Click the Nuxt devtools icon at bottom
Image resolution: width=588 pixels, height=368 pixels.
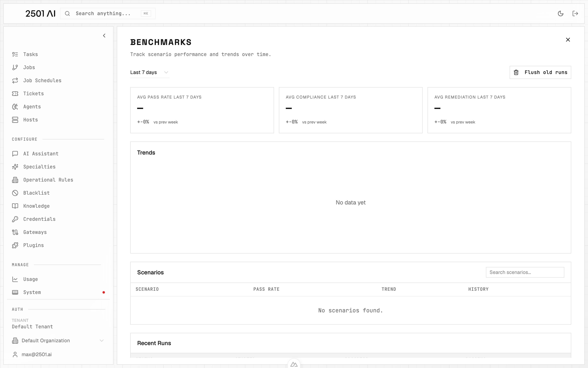pos(294,364)
